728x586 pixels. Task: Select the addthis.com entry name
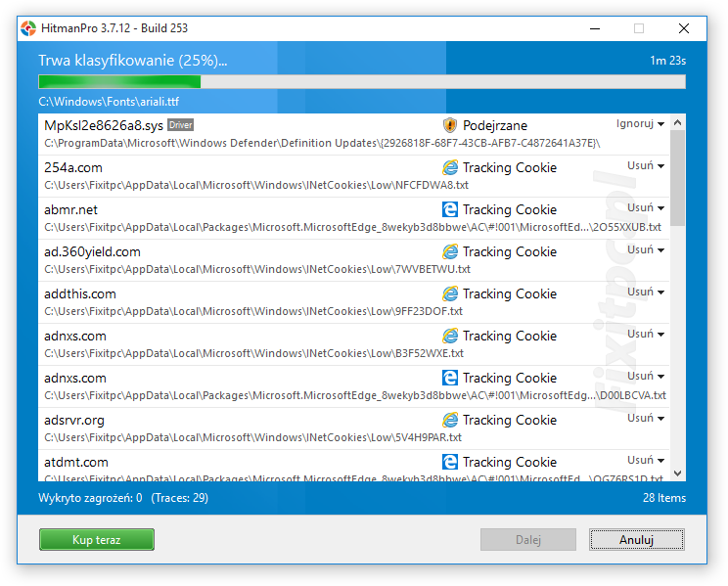(80, 293)
